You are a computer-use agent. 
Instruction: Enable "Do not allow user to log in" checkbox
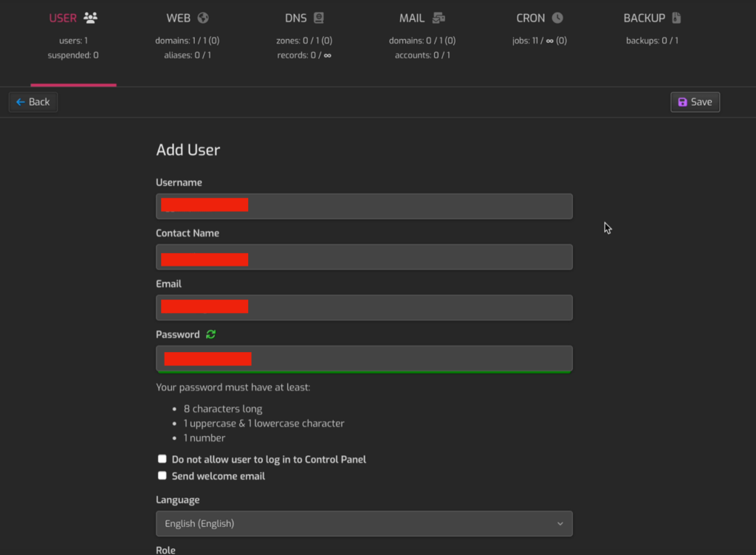tap(162, 459)
